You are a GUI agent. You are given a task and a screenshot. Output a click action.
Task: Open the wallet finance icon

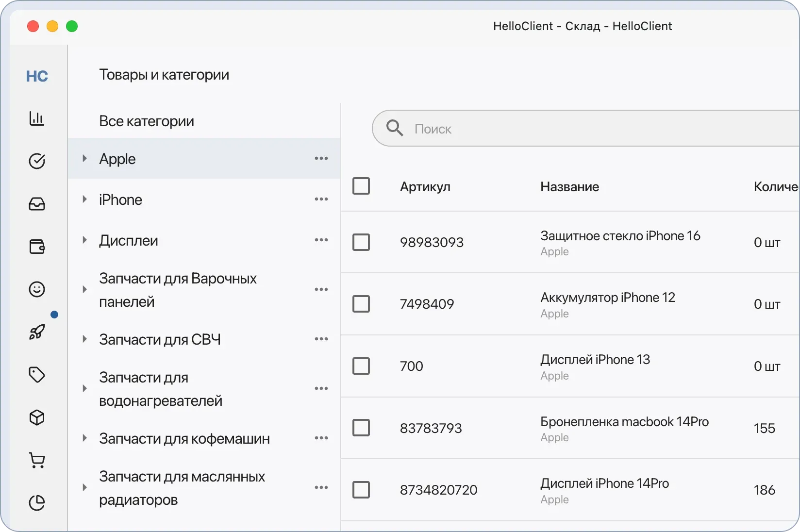[x=37, y=246]
